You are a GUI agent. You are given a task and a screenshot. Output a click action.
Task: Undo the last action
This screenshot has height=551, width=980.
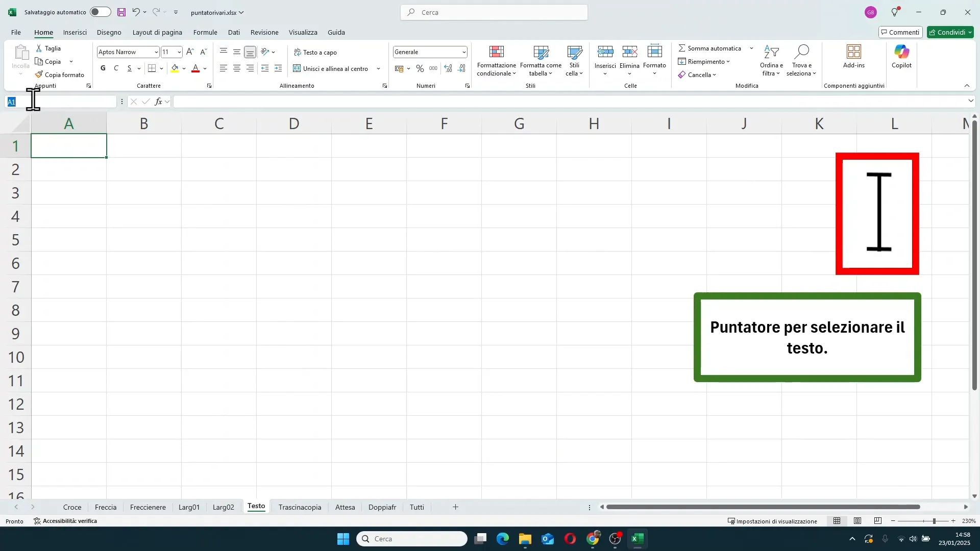pos(136,12)
